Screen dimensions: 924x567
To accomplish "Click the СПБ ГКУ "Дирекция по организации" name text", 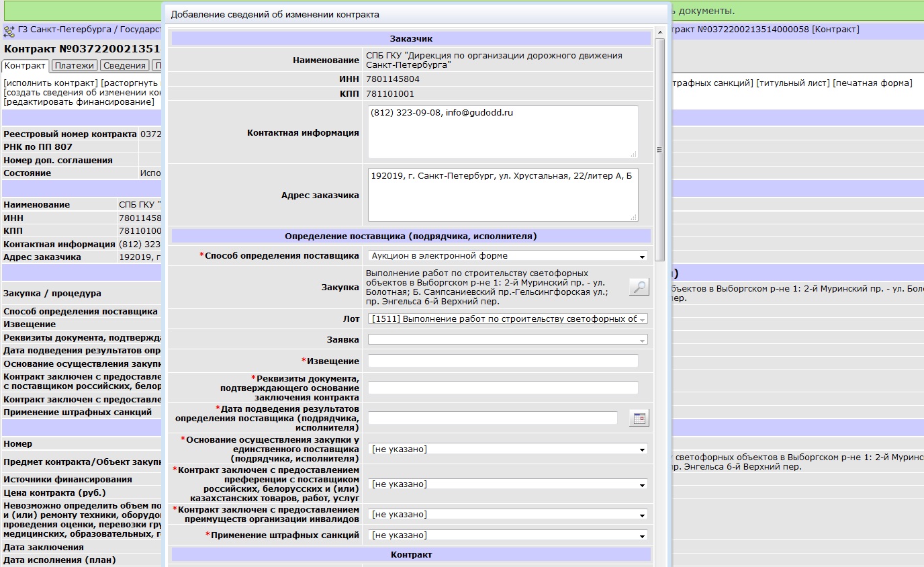I will pos(494,60).
